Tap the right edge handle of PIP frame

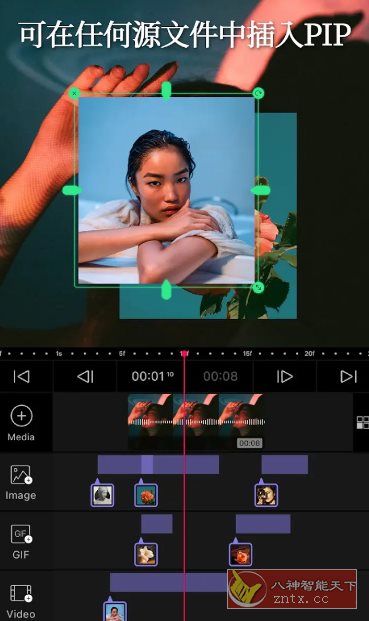[261, 190]
